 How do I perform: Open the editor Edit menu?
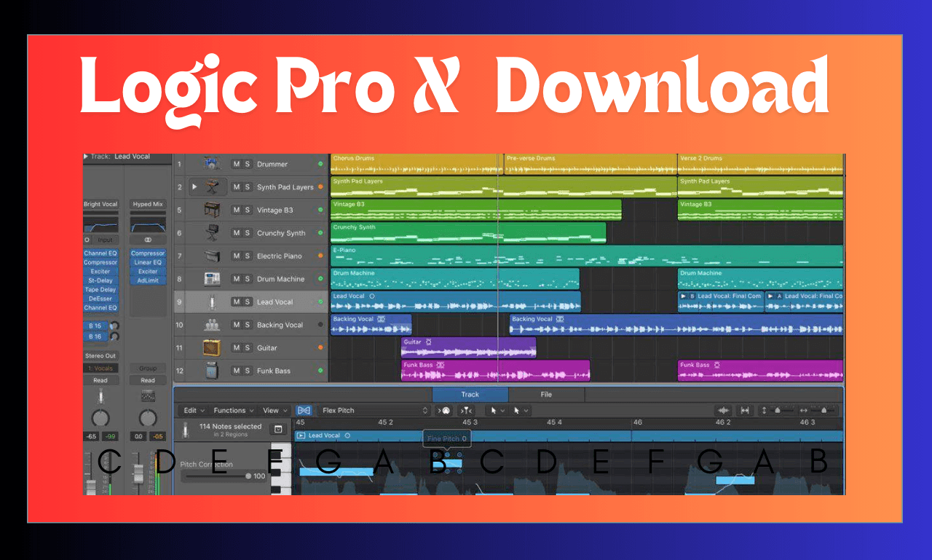click(x=194, y=411)
